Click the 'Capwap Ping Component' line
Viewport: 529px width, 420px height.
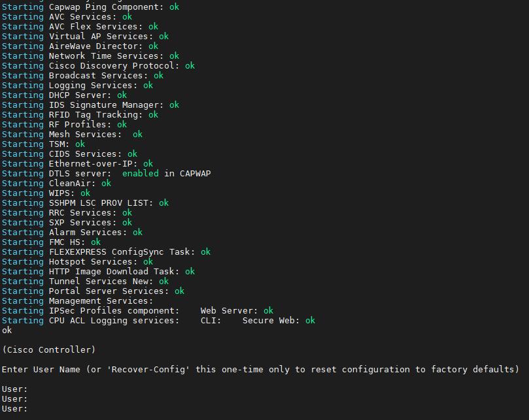click(x=90, y=7)
